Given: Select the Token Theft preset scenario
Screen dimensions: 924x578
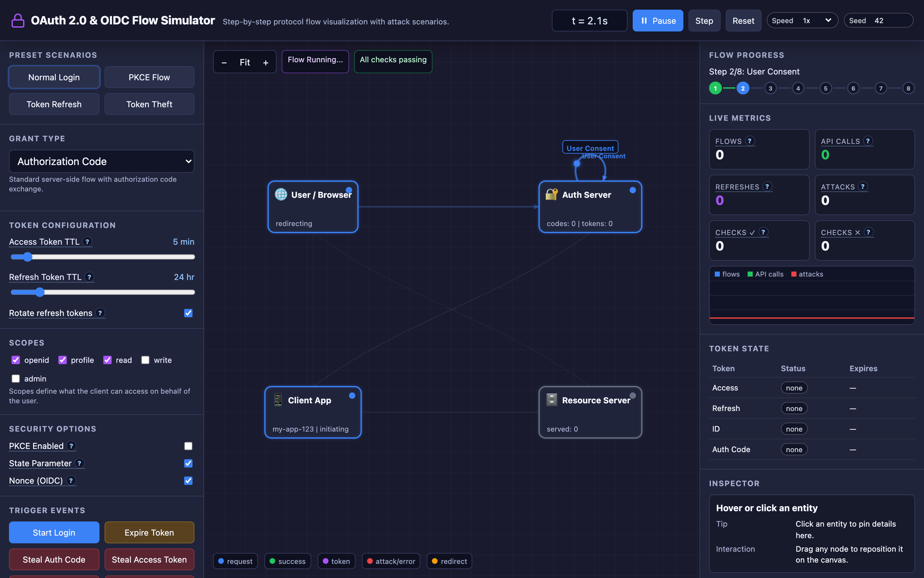Looking at the screenshot, I should 149,104.
